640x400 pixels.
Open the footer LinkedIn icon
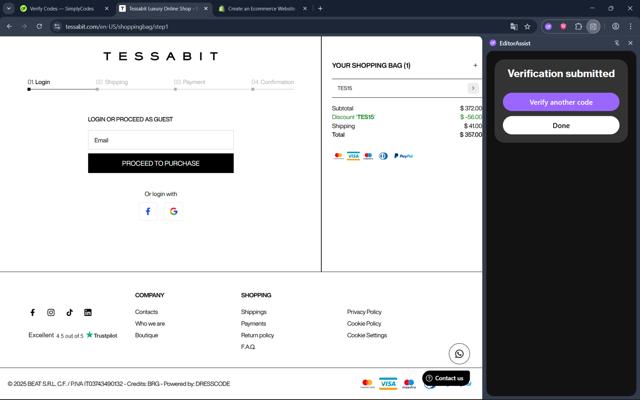[x=88, y=312]
